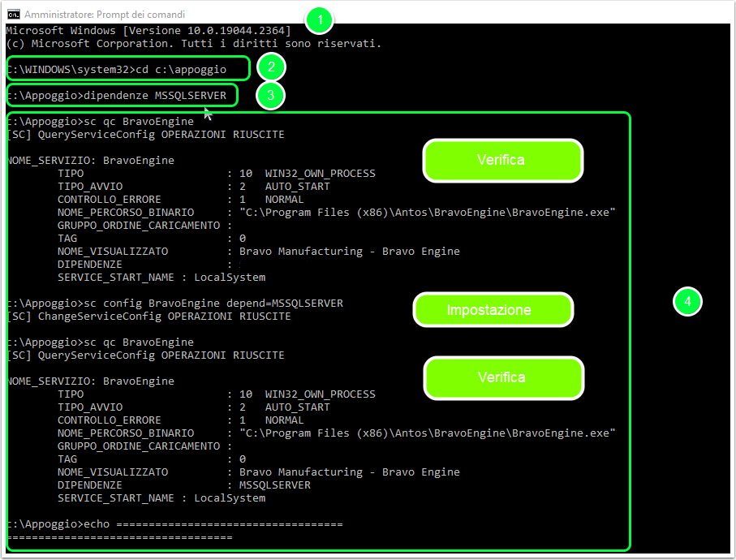
Task: Click the first 'sc qc BravoEngine' command
Action: tap(101, 122)
